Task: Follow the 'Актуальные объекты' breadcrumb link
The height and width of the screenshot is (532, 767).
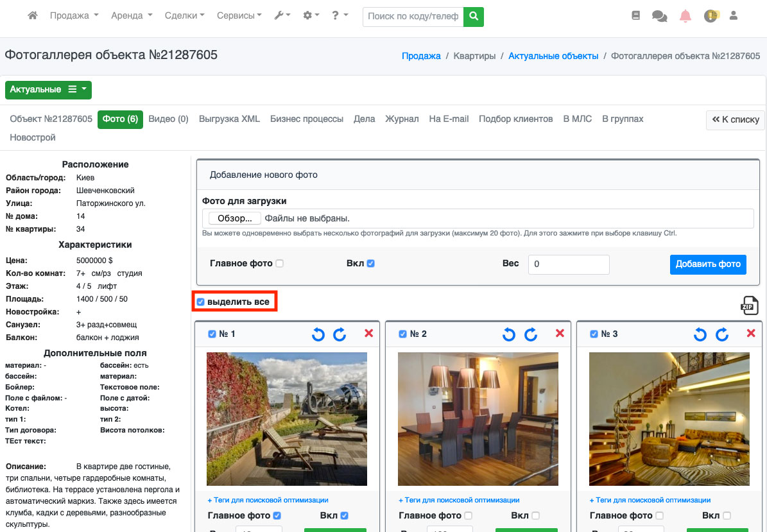Action: (553, 56)
